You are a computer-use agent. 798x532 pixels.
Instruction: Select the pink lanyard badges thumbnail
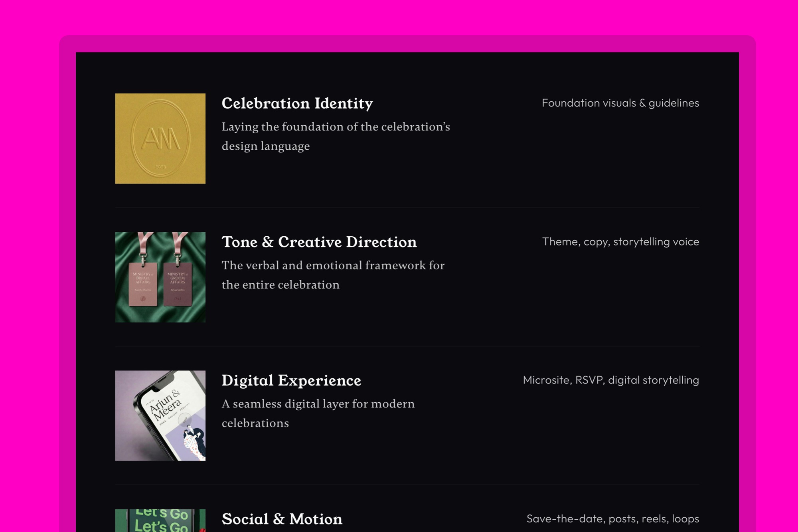point(160,277)
